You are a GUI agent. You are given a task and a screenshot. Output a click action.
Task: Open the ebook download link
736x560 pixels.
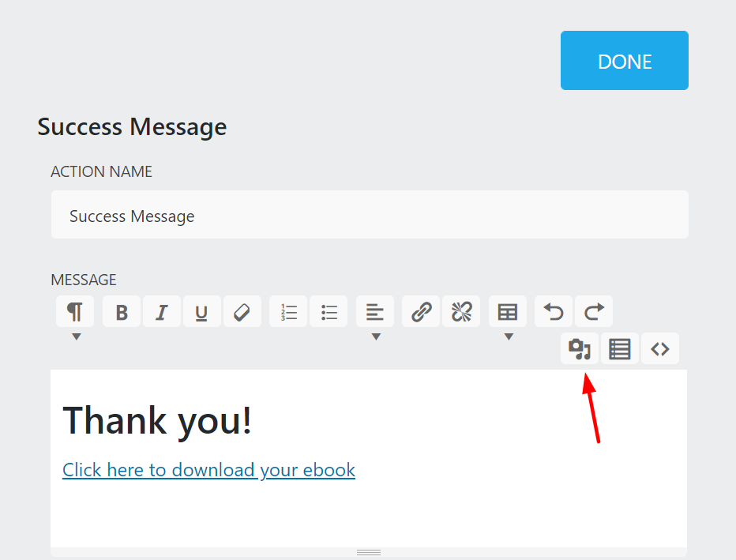pyautogui.click(x=208, y=470)
